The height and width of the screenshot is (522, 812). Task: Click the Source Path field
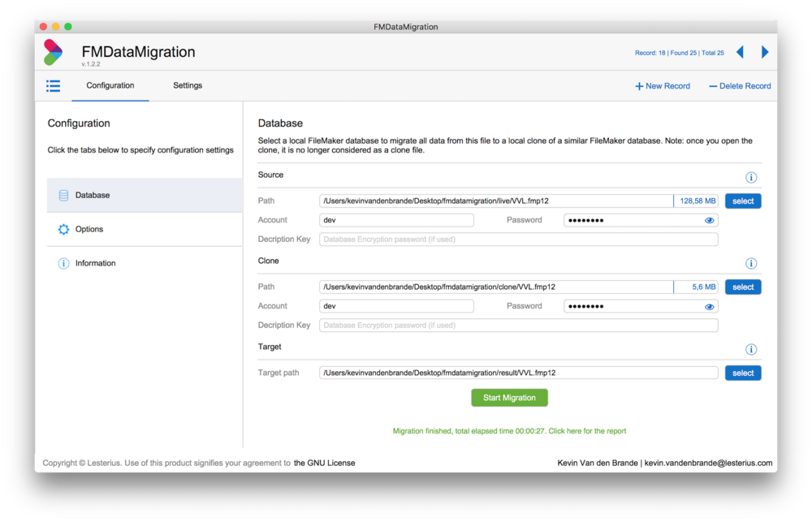point(496,201)
